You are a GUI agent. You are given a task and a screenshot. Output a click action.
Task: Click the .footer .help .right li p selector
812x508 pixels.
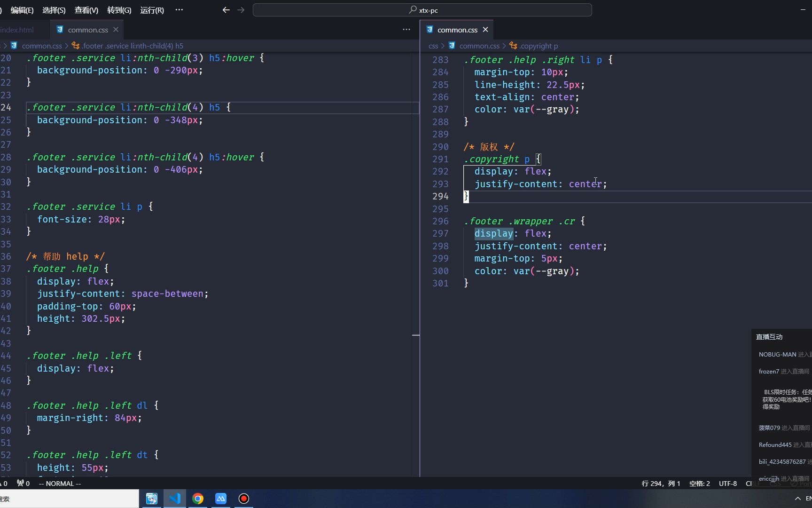[533, 60]
